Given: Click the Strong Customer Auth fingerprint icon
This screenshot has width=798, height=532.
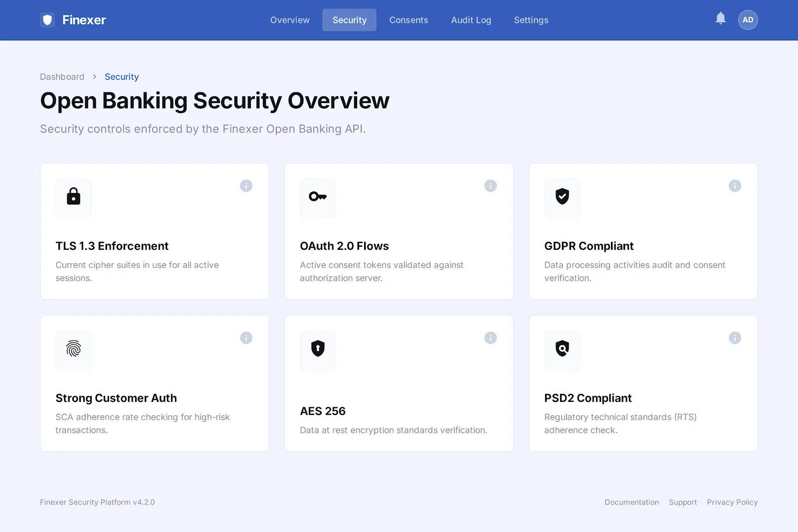Looking at the screenshot, I should click(73, 350).
